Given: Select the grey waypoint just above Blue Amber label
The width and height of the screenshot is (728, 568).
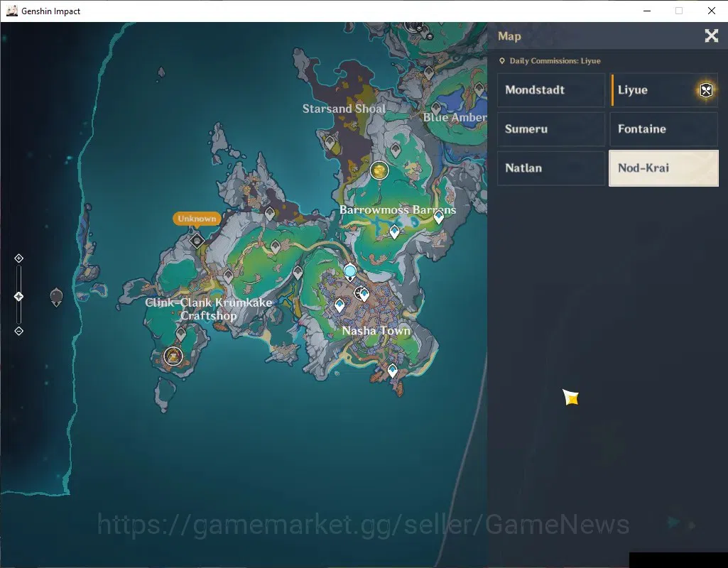Looking at the screenshot, I should point(436,109).
